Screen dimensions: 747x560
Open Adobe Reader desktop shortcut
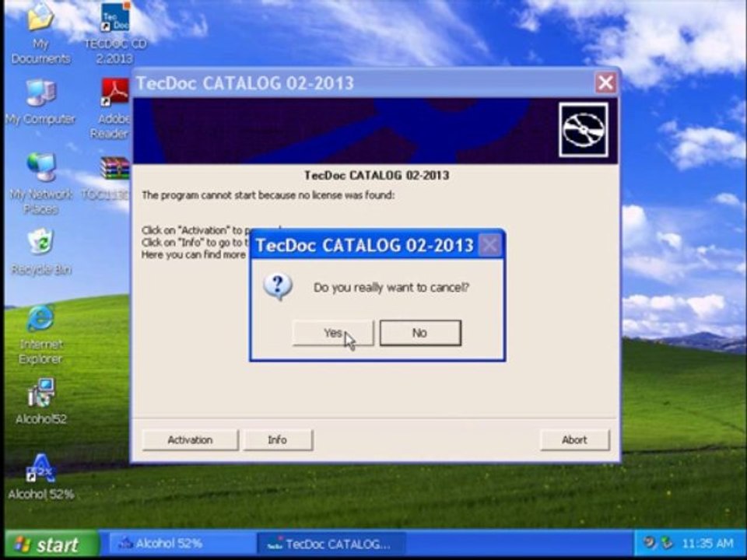[x=112, y=110]
